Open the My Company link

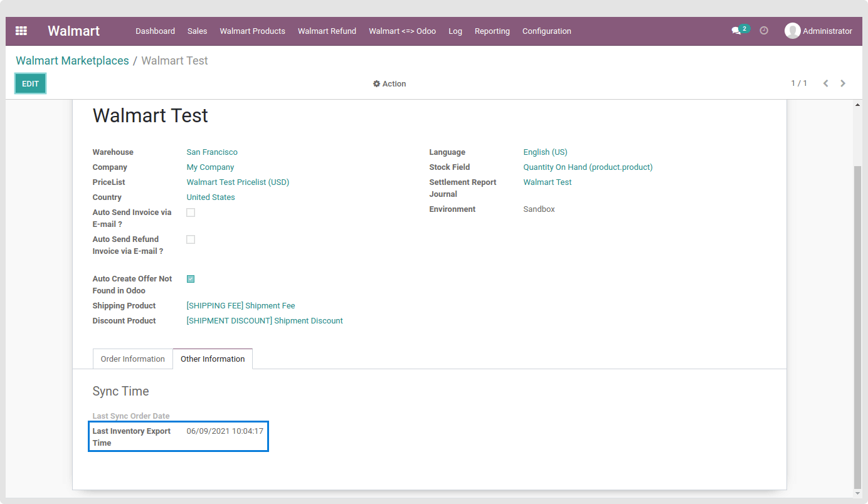click(x=210, y=167)
